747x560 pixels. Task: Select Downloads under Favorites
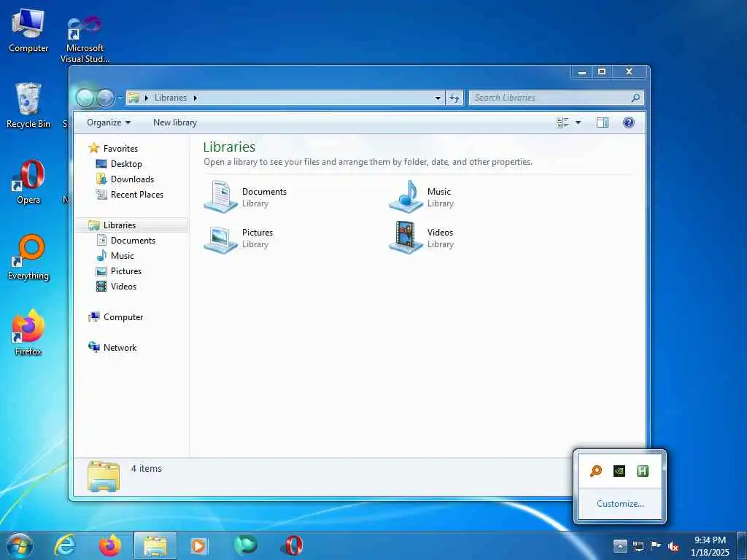pos(125,179)
